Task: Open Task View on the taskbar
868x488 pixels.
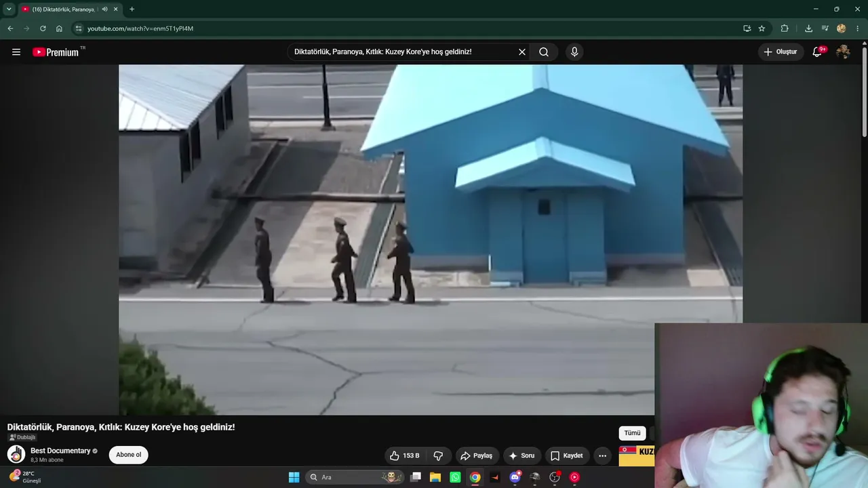Action: [x=416, y=477]
